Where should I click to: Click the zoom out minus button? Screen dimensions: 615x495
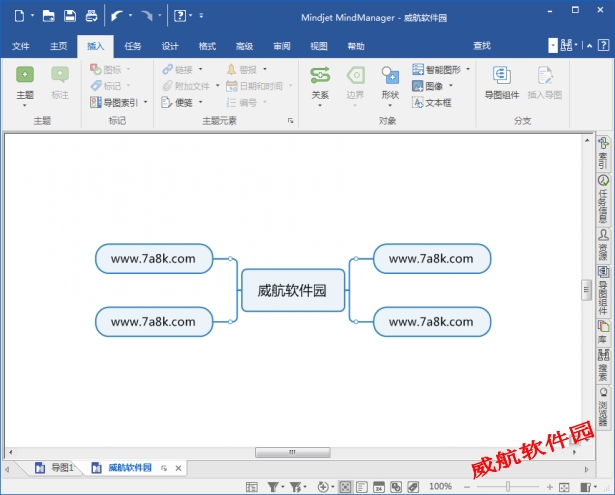tap(467, 487)
